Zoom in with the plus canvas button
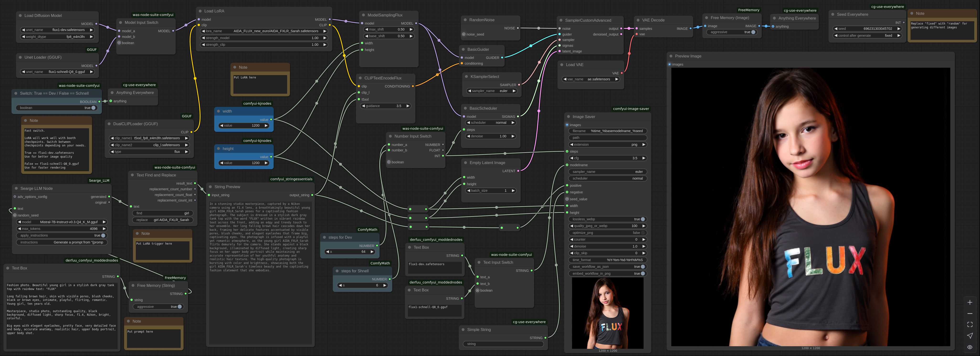980x356 pixels. [970, 302]
